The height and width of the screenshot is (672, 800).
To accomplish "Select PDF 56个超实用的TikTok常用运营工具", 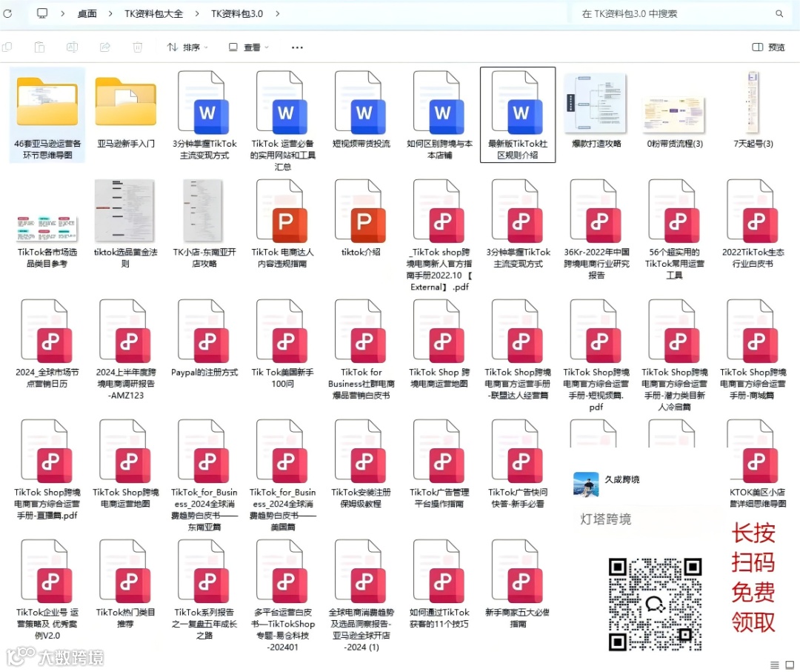I will pos(675,229).
